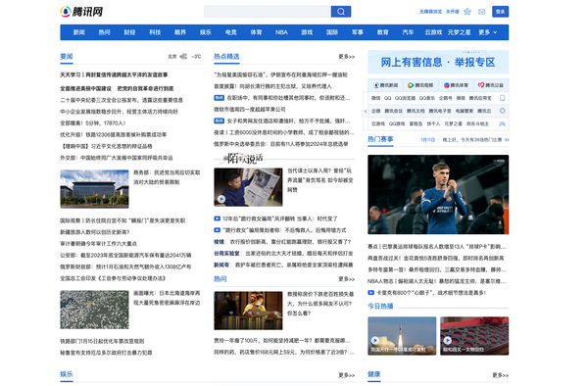
Task: Play the rocket launch video thumbnail
Action: [x=402, y=336]
